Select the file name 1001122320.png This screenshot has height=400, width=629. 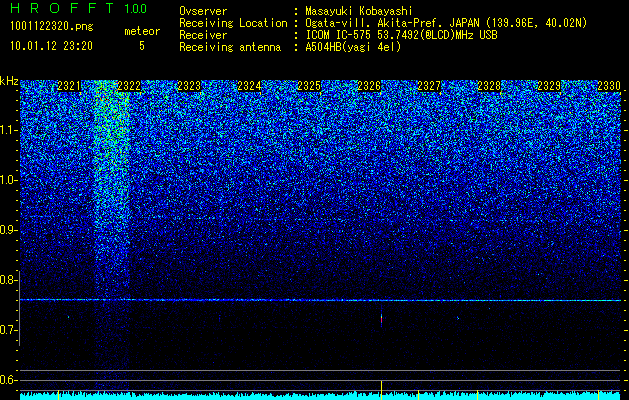pyautogui.click(x=52, y=26)
